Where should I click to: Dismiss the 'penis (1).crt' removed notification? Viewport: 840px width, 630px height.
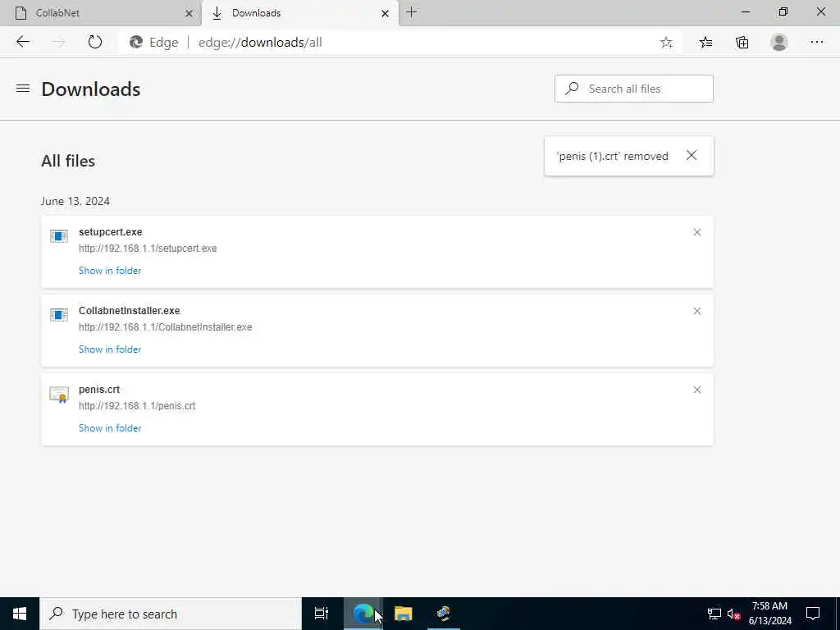[692, 155]
